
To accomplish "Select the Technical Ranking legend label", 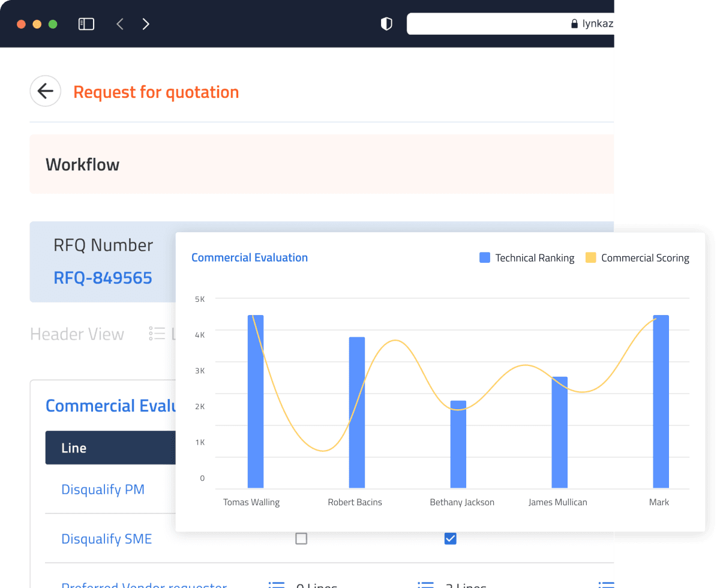I will [x=535, y=258].
